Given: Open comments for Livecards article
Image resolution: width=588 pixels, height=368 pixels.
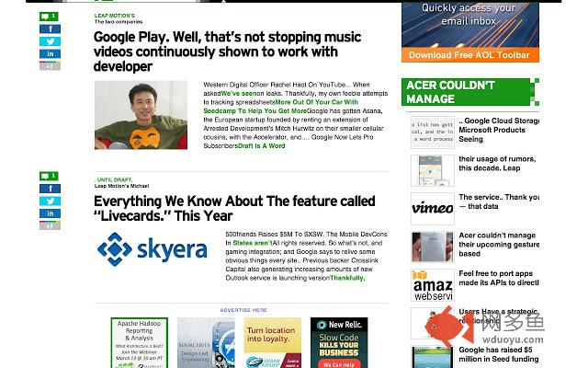Looking at the screenshot, I should (49, 176).
